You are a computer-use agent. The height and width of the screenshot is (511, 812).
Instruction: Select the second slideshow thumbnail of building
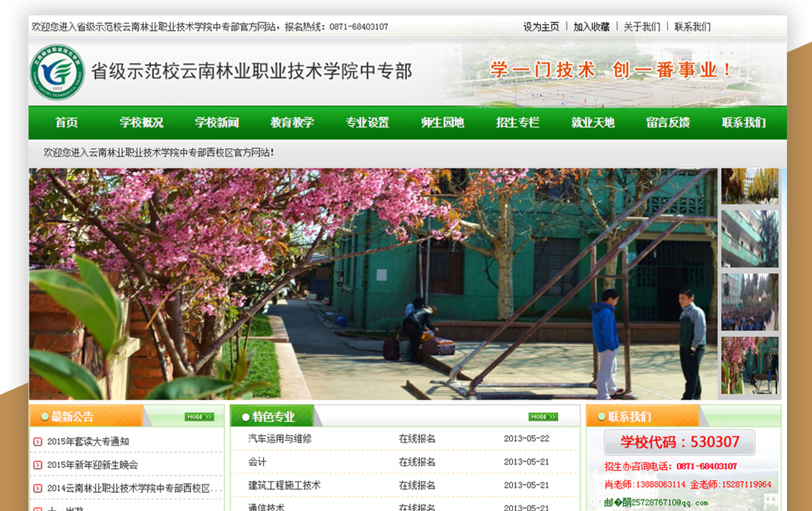pyautogui.click(x=749, y=239)
